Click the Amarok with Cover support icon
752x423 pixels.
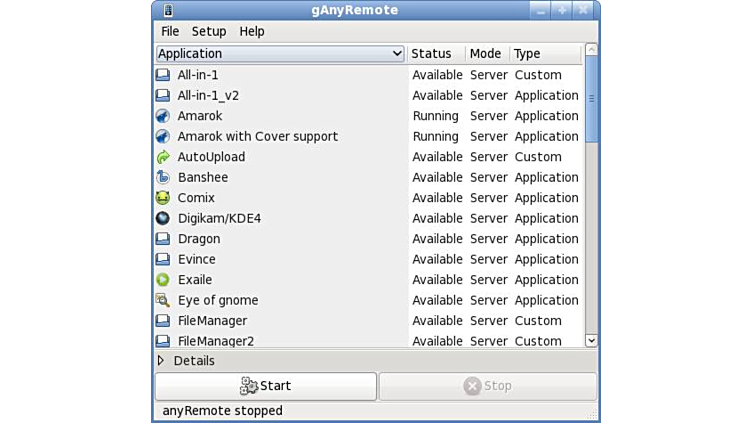point(163,136)
